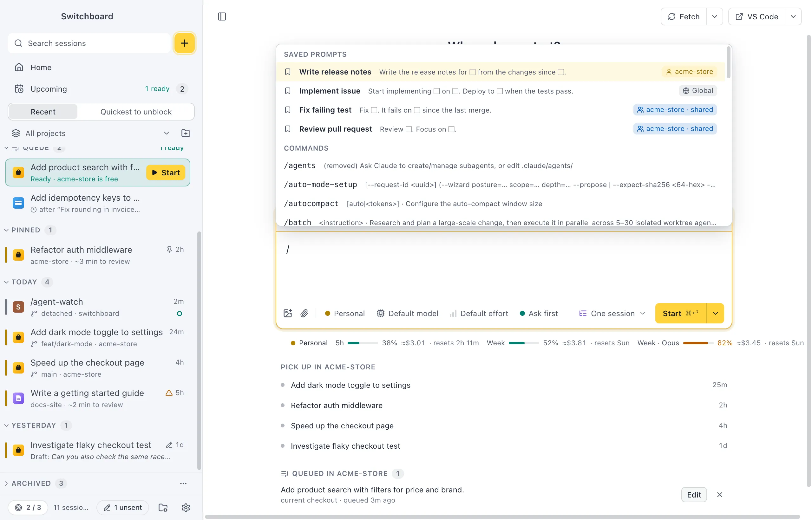Open Add dark mode toggle pick-up item
The image size is (812, 520).
pos(504,385)
